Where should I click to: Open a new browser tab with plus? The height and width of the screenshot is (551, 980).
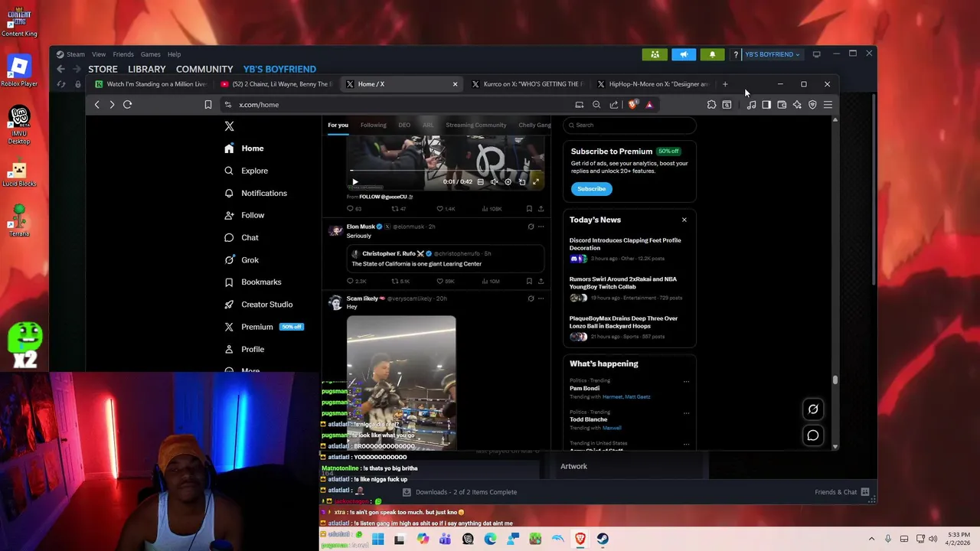tap(725, 84)
